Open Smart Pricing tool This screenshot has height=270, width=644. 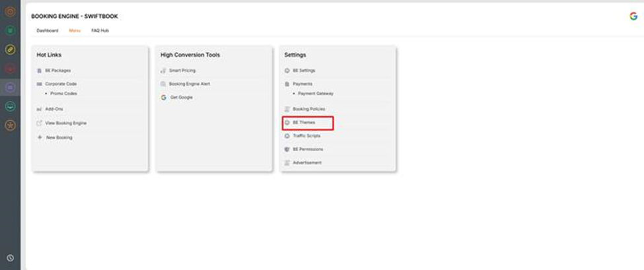(182, 70)
